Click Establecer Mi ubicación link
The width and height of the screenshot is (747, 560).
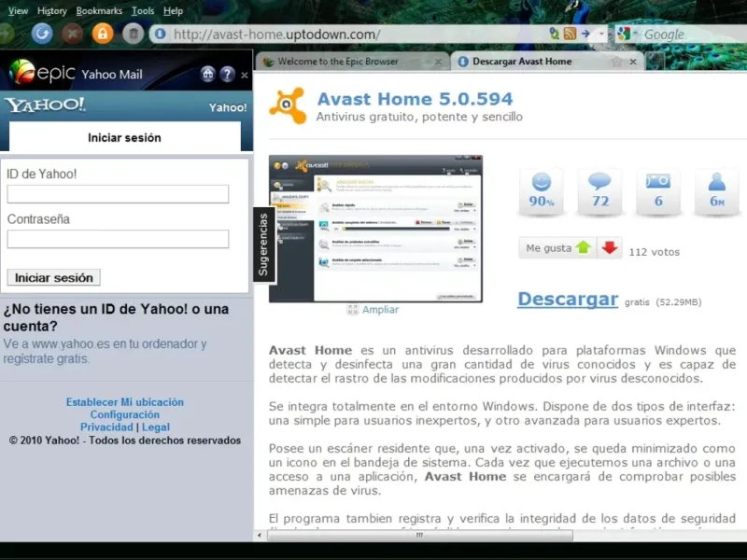(125, 402)
